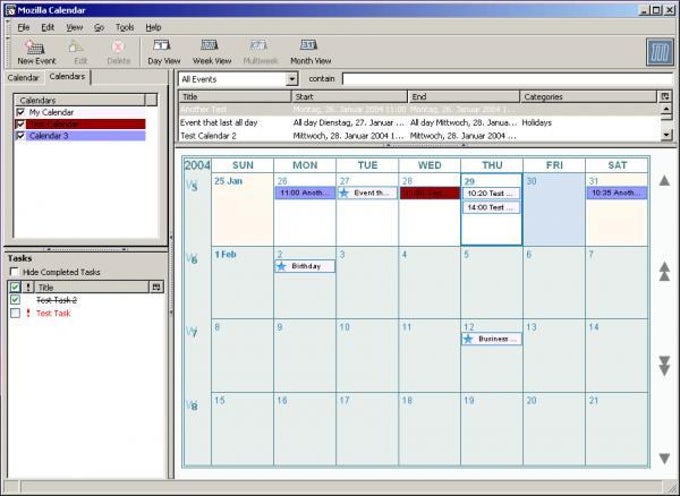680x496 pixels.
Task: Uncheck the completed Test Task 2 checkbox
Action: coord(15,300)
